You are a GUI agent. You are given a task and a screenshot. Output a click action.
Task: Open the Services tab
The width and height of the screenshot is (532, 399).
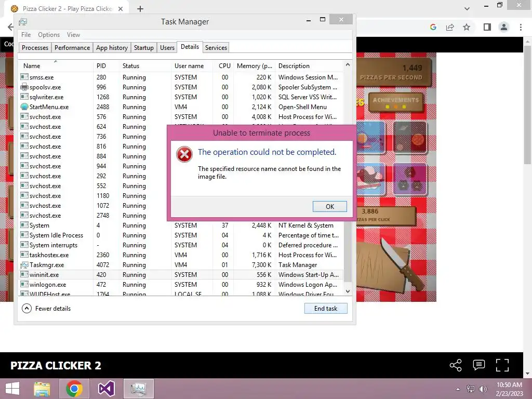click(x=216, y=47)
